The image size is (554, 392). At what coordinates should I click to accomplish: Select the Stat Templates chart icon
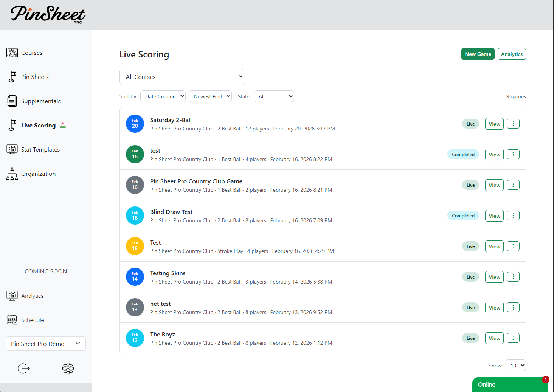12,149
